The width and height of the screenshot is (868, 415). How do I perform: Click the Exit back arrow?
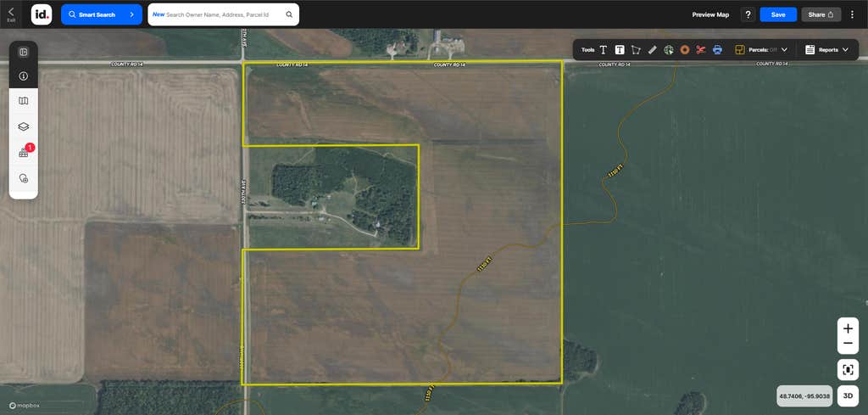tap(11, 14)
